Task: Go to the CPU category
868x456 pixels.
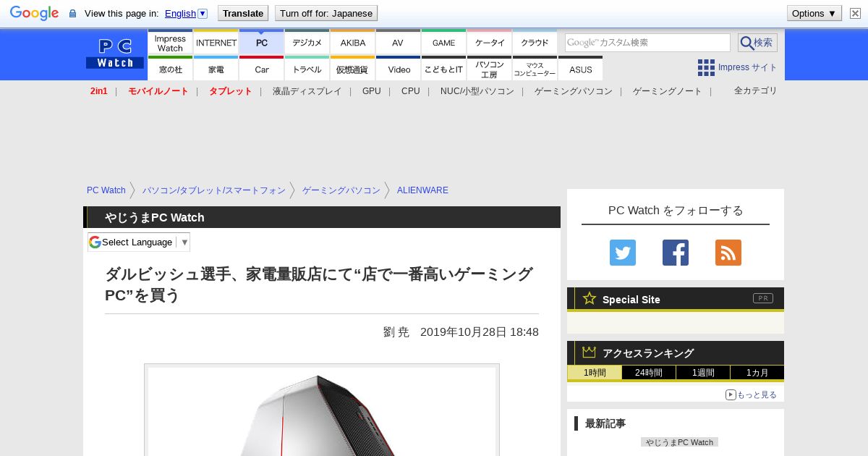Action: point(411,91)
